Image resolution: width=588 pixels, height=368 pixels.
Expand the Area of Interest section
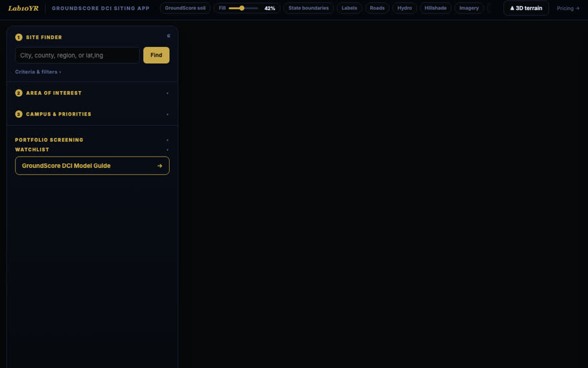tap(92, 93)
